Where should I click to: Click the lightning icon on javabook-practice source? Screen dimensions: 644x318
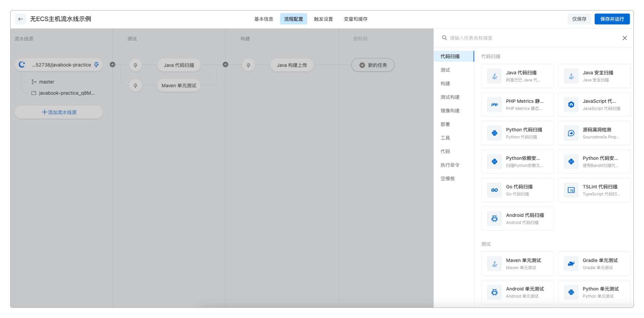96,64
